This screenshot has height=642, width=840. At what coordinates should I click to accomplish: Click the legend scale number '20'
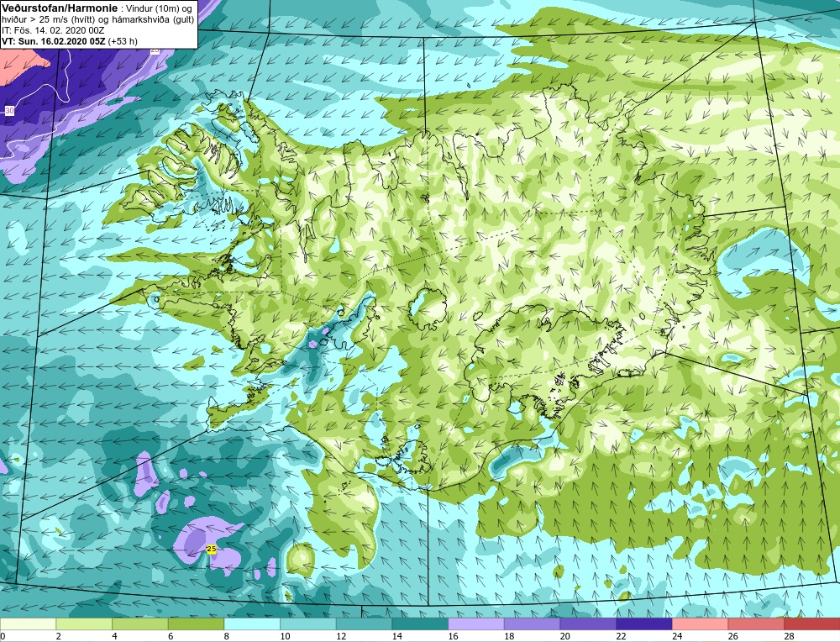tap(564, 636)
